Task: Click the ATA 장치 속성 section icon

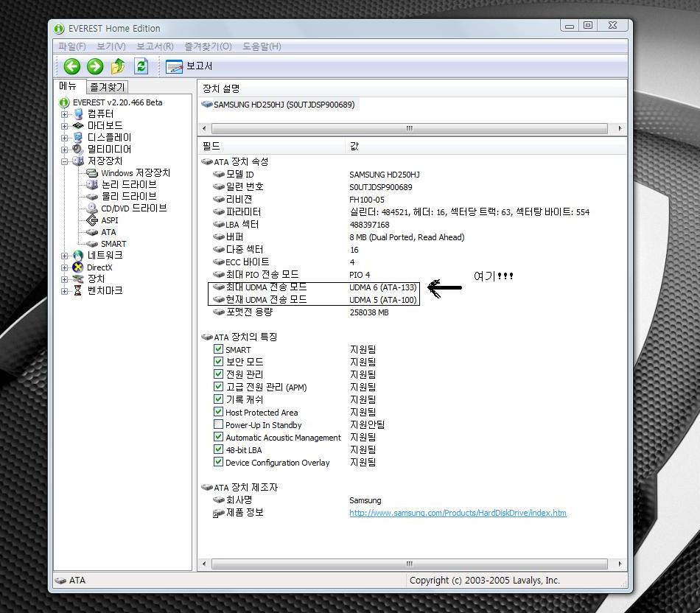Action: click(x=207, y=161)
